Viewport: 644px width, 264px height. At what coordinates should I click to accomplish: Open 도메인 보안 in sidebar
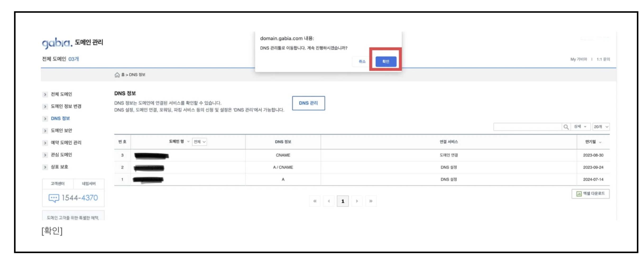click(x=61, y=131)
